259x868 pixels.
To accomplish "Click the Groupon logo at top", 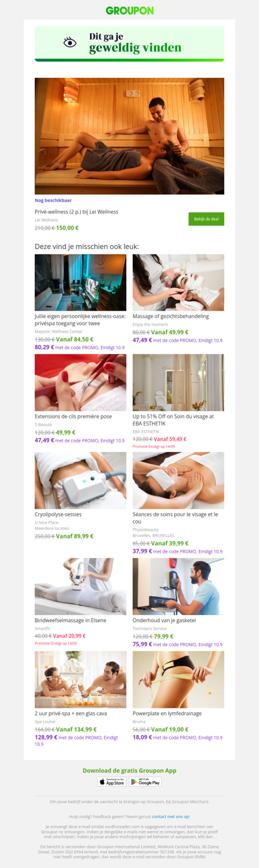I will (x=129, y=10).
